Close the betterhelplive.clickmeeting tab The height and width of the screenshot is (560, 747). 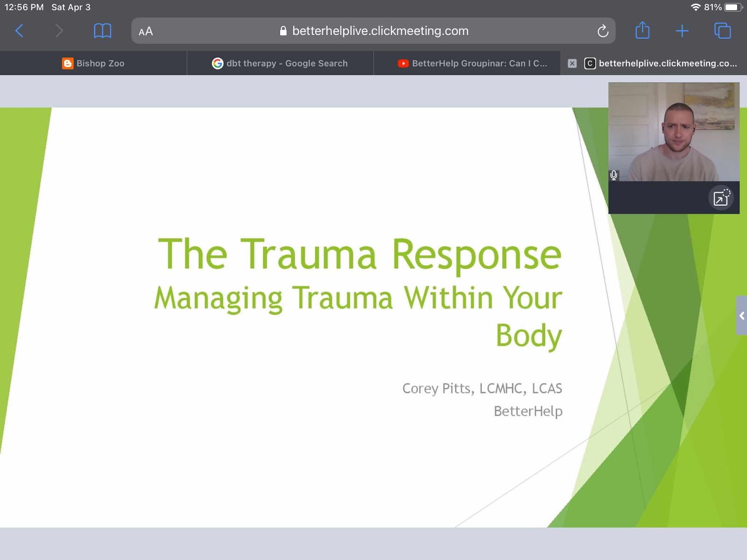pyautogui.click(x=572, y=63)
